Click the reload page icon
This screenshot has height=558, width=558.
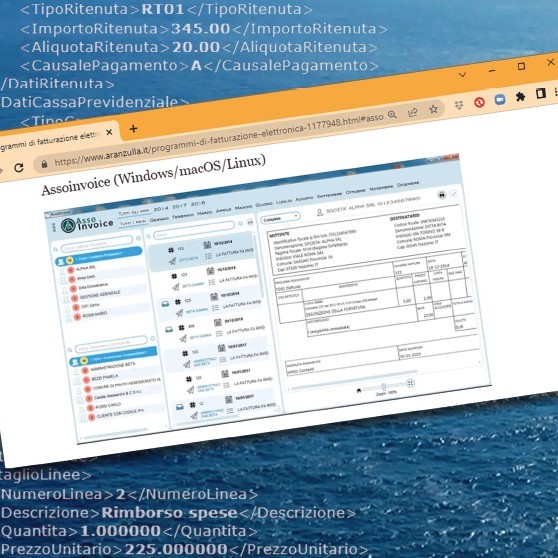point(19,167)
